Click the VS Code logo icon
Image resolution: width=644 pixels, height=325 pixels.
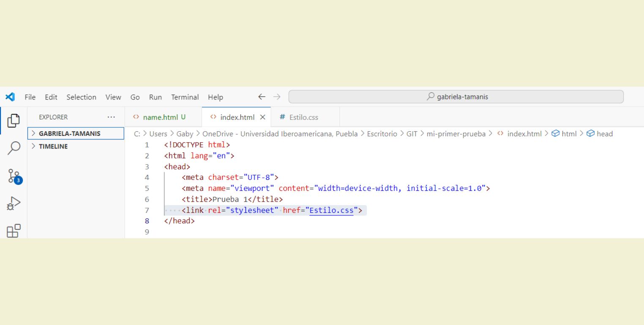click(x=10, y=97)
